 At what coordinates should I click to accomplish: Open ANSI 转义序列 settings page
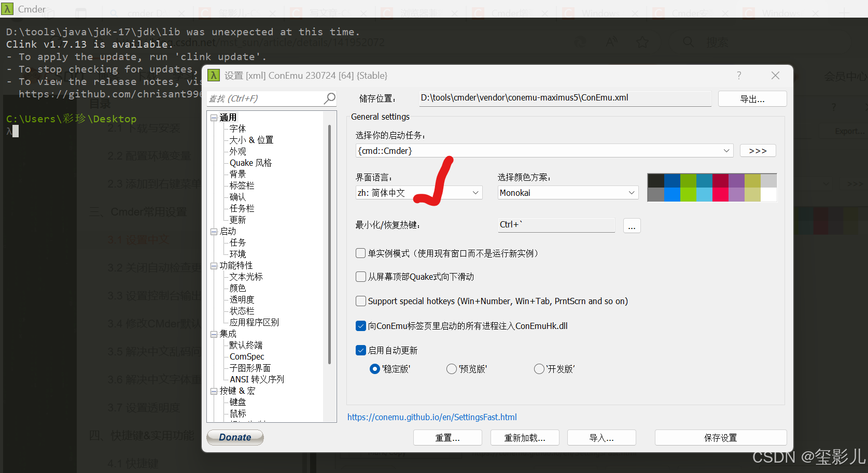coord(257,379)
